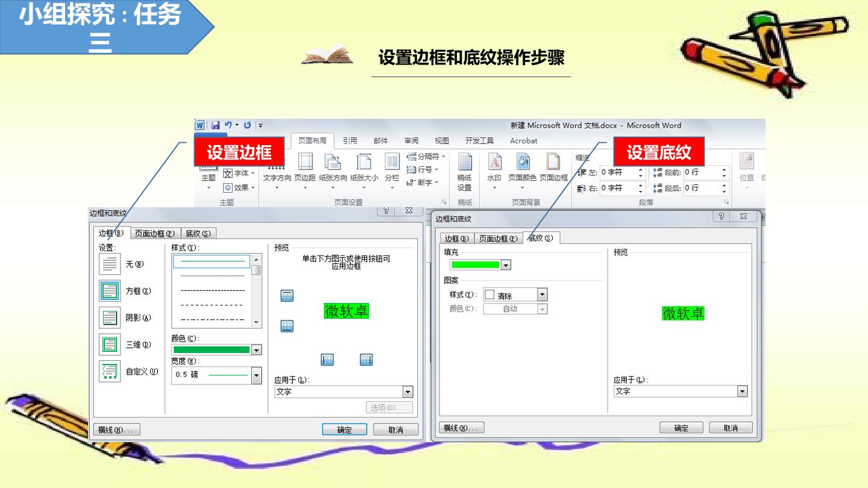The height and width of the screenshot is (488, 868).
Task: Open the border 颜色 color dropdown arrow
Action: [x=256, y=350]
